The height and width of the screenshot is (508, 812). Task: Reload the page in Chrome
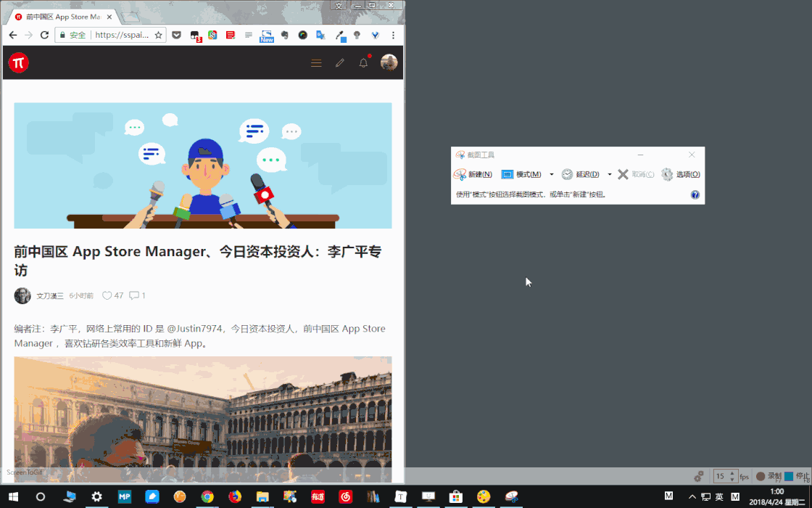pos(44,36)
